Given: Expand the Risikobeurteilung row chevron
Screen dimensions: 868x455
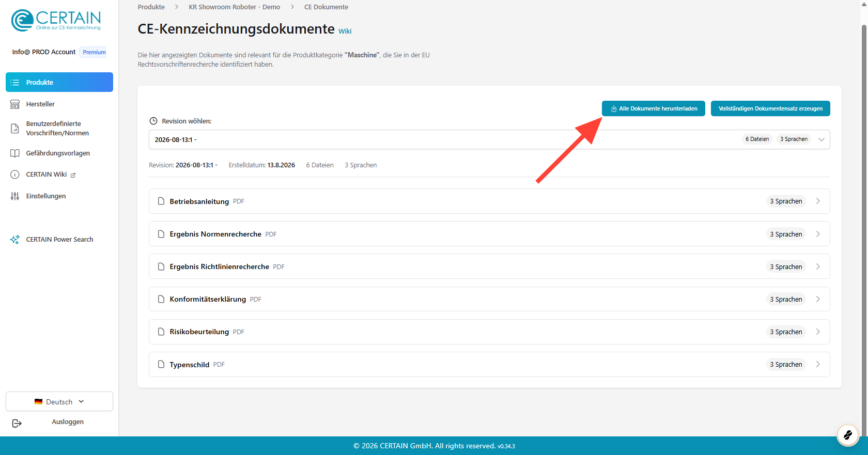Looking at the screenshot, I should click(818, 332).
